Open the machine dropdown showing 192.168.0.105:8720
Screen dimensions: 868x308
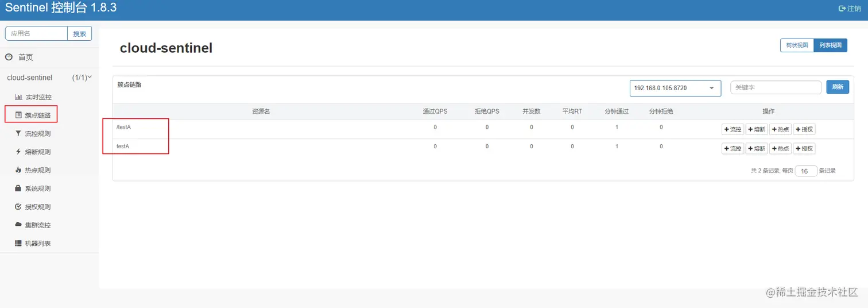(x=675, y=88)
